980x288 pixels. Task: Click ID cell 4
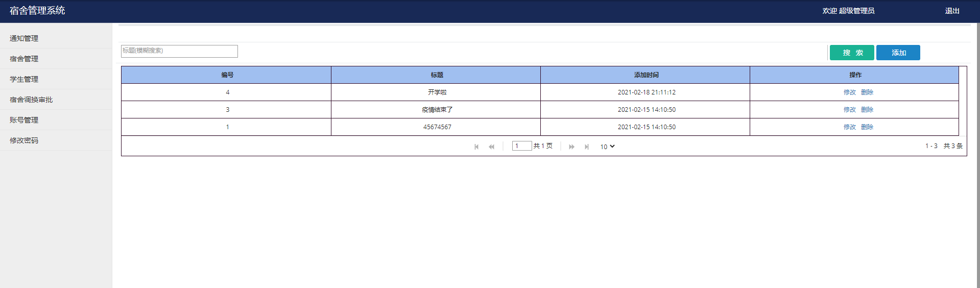tap(226, 92)
